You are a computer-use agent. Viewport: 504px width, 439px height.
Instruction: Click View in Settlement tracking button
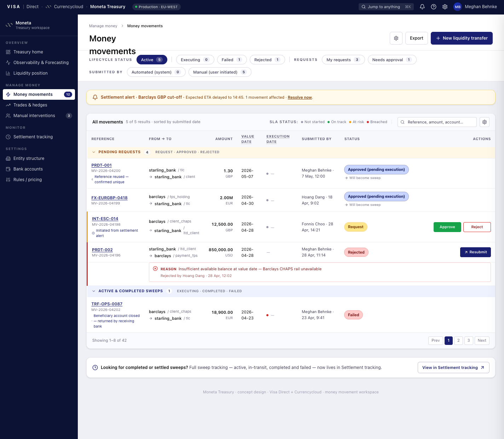point(453,368)
